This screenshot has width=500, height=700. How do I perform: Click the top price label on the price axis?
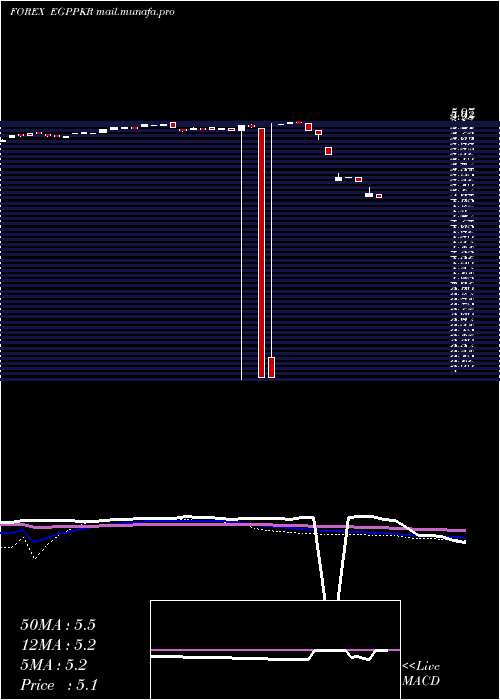(x=462, y=114)
